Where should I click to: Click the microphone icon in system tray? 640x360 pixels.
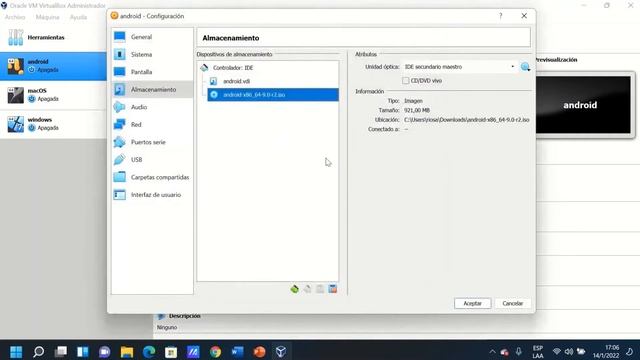[518, 351]
